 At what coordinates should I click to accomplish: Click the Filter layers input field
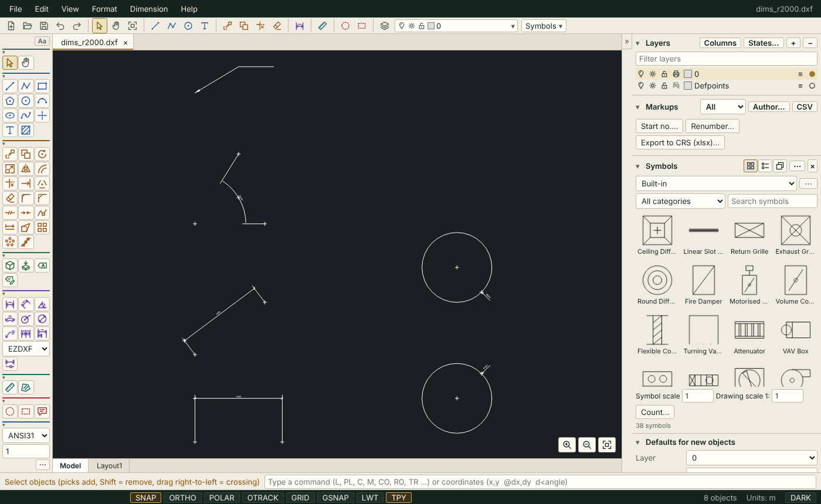pos(726,59)
